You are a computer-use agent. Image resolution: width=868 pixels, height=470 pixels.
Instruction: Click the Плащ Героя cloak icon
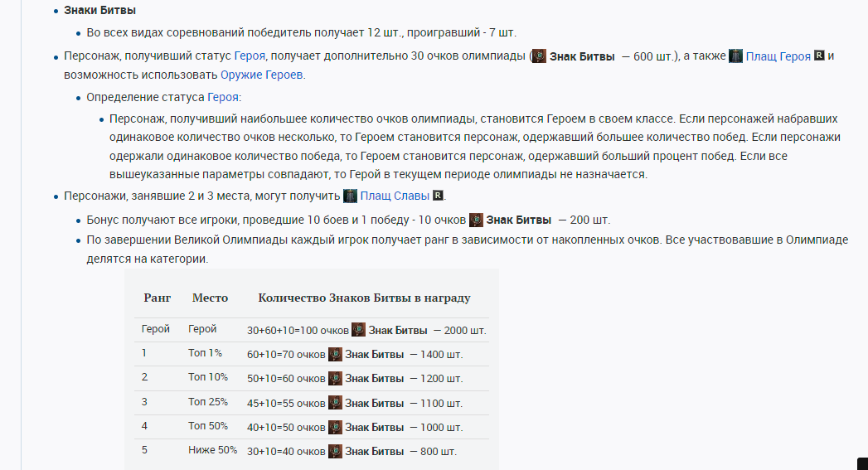(x=735, y=56)
